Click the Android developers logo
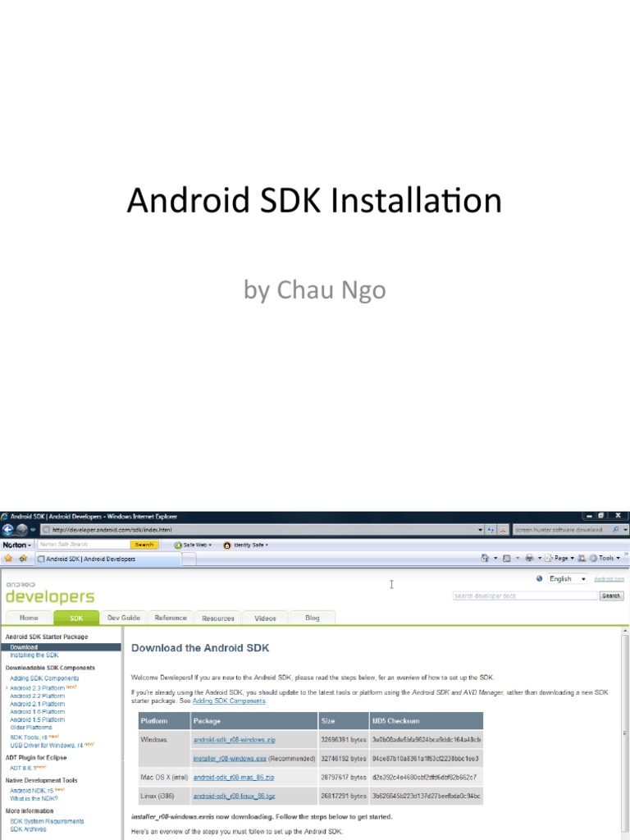The width and height of the screenshot is (630, 840). pyautogui.click(x=50, y=592)
